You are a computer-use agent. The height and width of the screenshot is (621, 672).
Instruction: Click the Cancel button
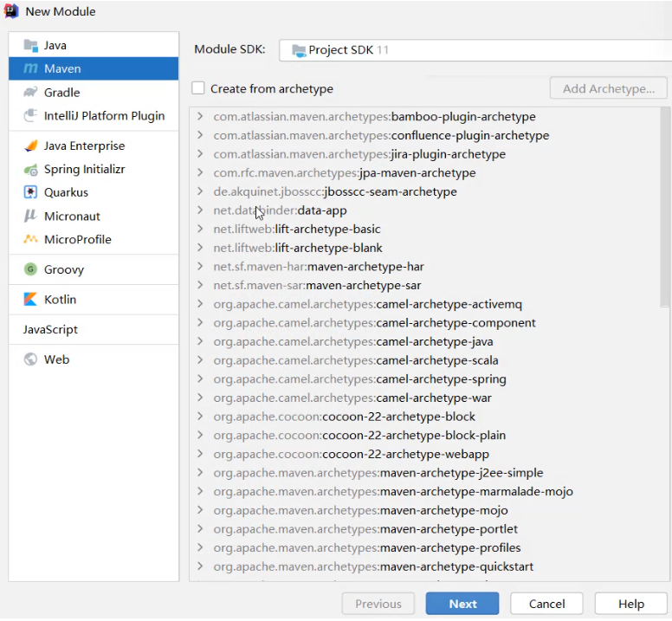pyautogui.click(x=546, y=604)
